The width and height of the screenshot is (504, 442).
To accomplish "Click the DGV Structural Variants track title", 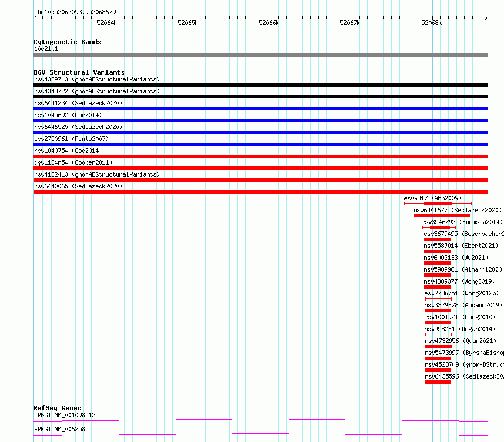I will tap(79, 72).
